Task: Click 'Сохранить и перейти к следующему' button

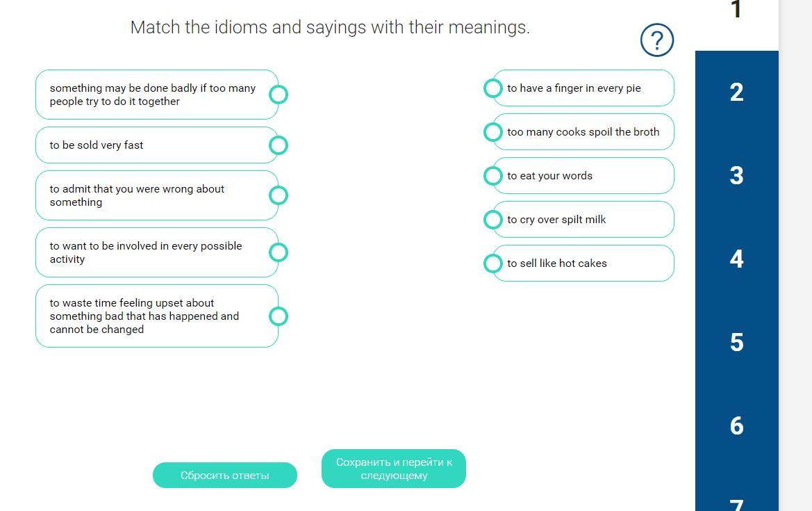Action: (394, 469)
